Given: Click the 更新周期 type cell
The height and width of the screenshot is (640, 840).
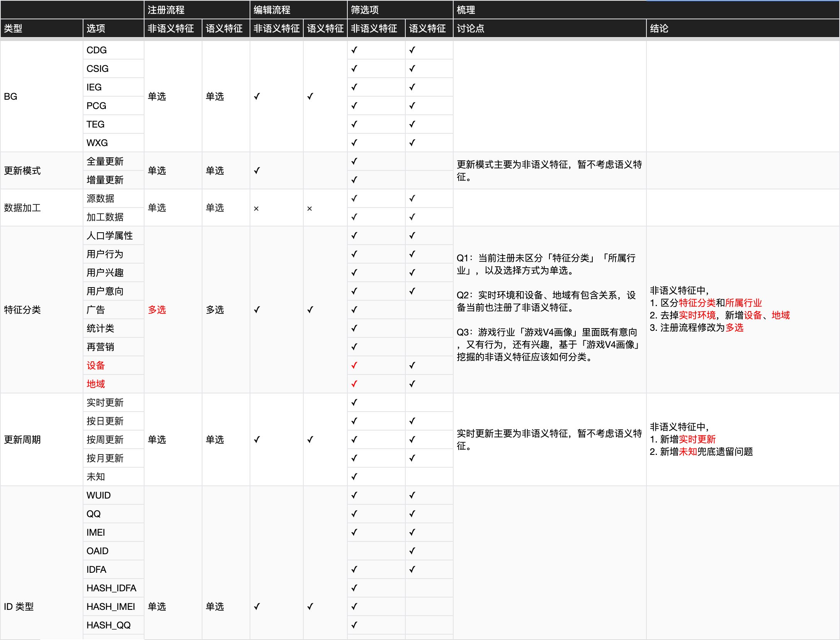Looking at the screenshot, I should [41, 439].
